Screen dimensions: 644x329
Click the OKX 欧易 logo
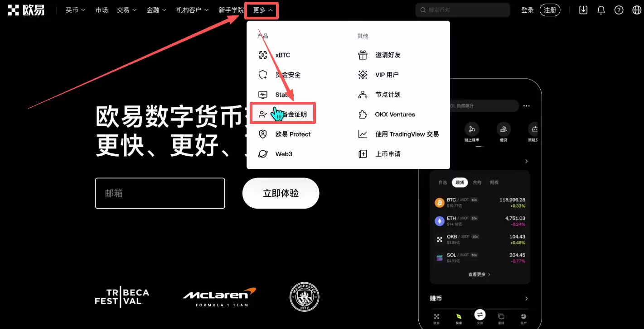point(26,10)
